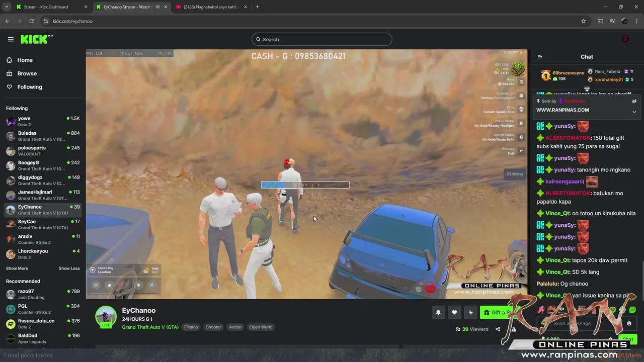The width and height of the screenshot is (644, 362).
Task: Click the report warning triangle icon
Action: pyautogui.click(x=514, y=329)
